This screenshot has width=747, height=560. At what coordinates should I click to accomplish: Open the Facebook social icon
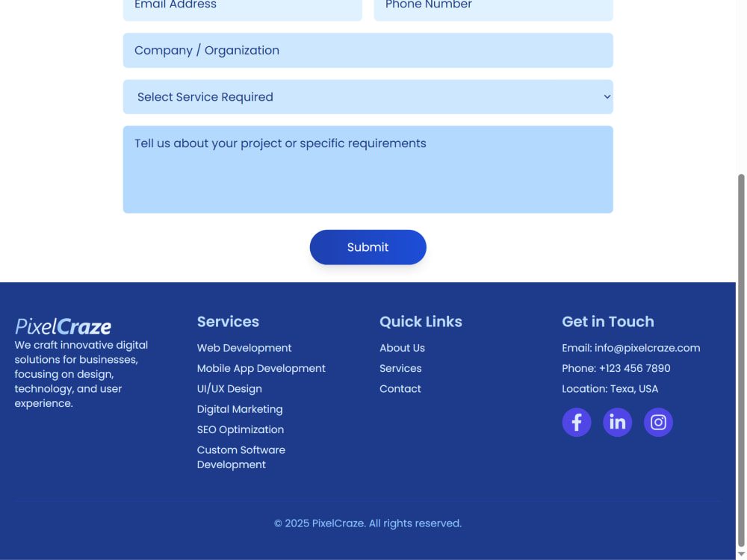pyautogui.click(x=577, y=422)
